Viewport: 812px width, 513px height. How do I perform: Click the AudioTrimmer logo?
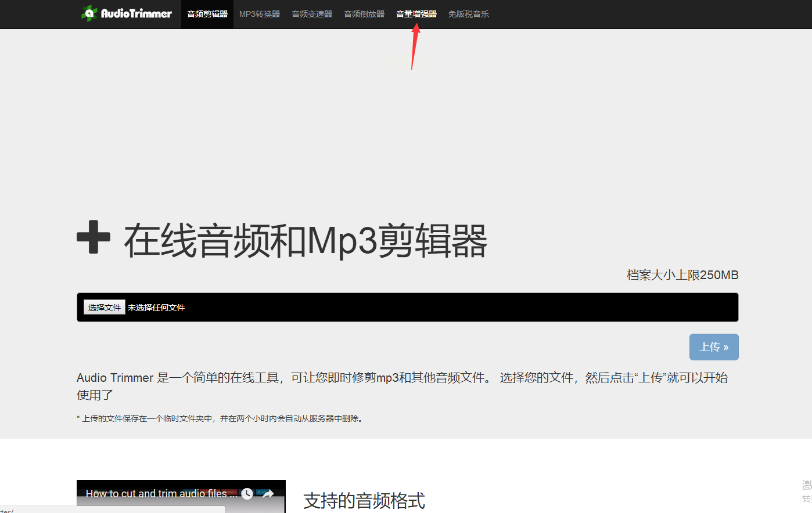(x=127, y=13)
